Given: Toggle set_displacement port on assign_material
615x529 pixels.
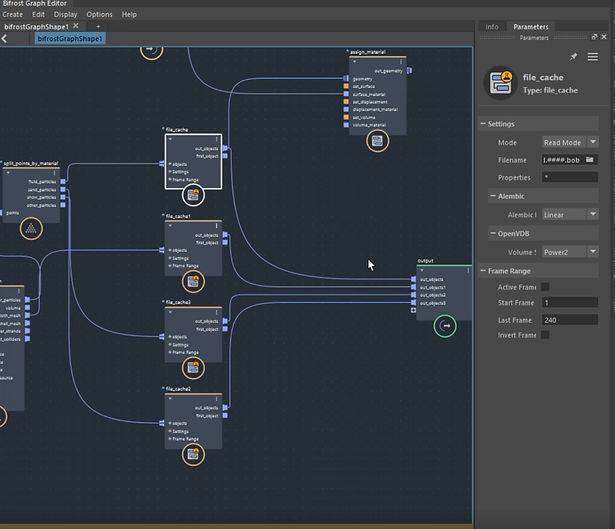Looking at the screenshot, I should pos(346,102).
